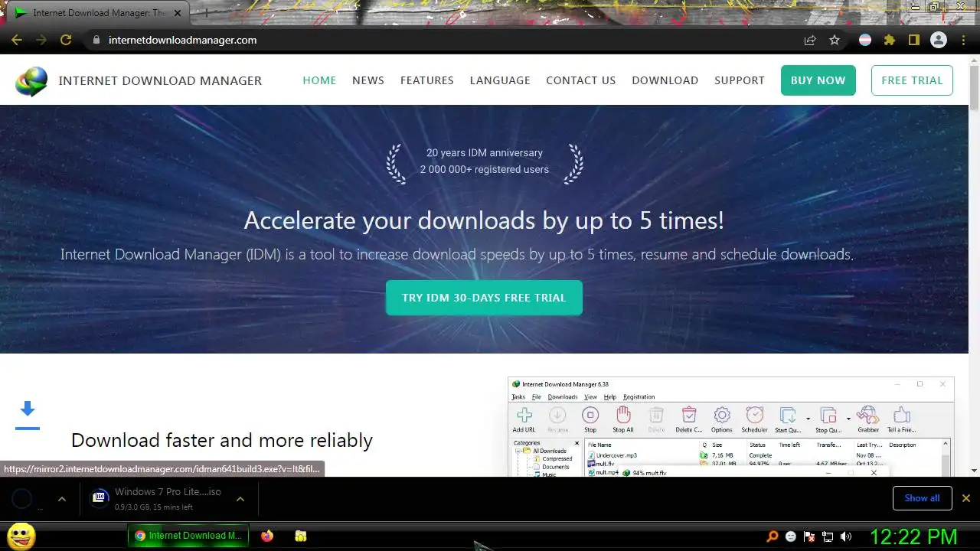The image size is (980, 551).
Task: Toggle the browser side panel icon
Action: 914,40
